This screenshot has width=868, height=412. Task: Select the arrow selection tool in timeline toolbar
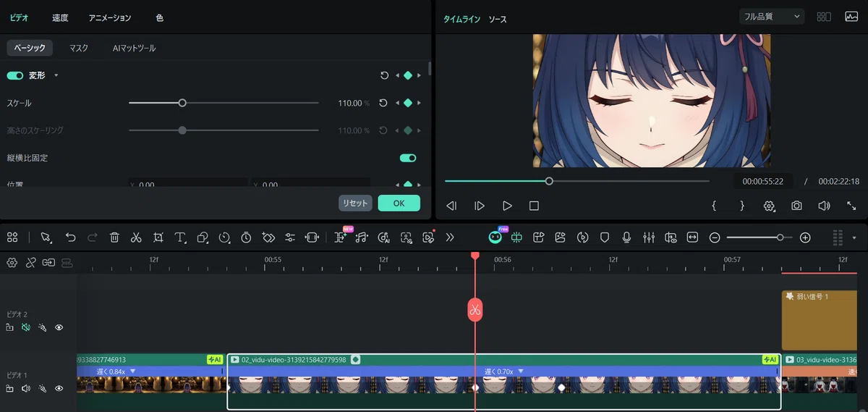coord(46,237)
